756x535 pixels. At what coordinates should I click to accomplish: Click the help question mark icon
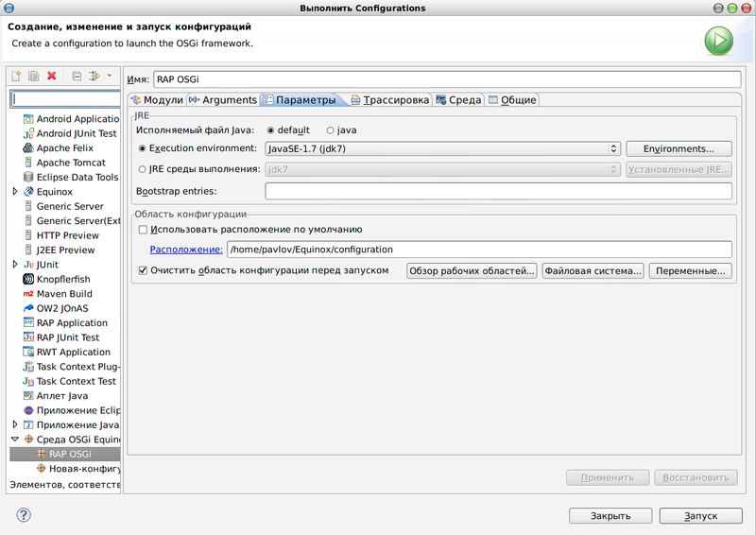point(23,515)
